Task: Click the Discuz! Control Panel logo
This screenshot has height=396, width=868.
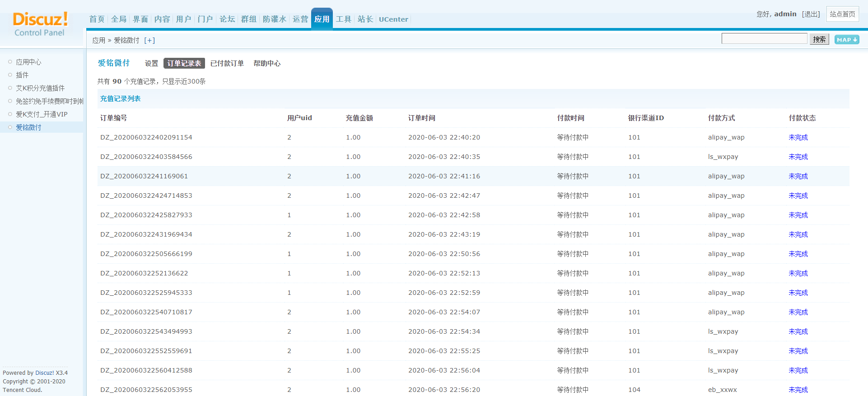Action: click(x=40, y=24)
